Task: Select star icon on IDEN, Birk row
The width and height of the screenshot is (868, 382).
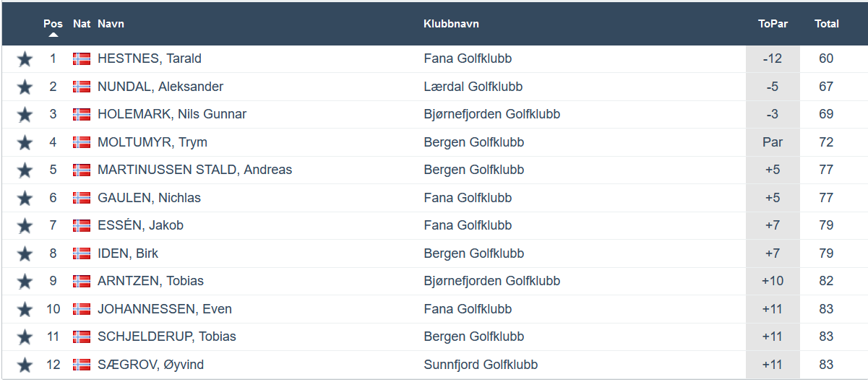Action: (25, 254)
